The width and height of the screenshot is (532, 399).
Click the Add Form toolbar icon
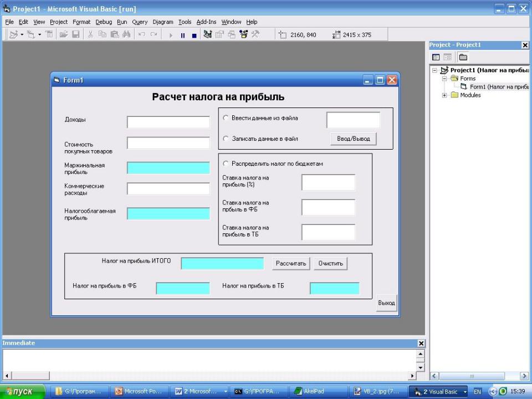point(31,34)
